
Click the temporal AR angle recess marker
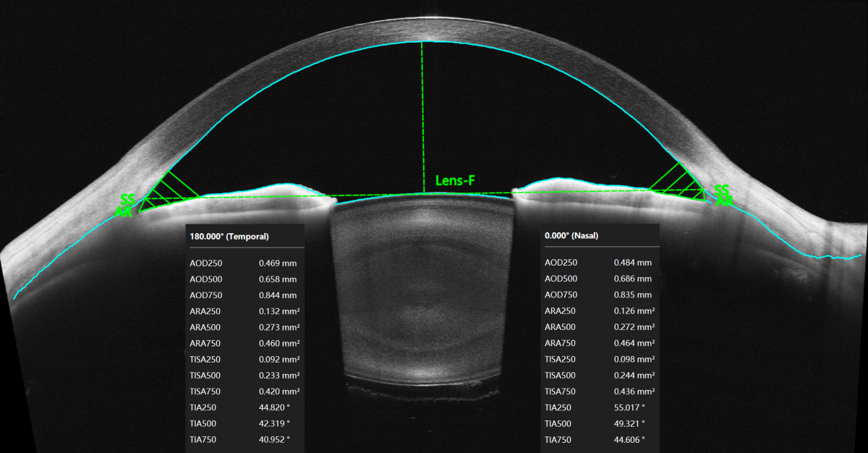click(126, 211)
